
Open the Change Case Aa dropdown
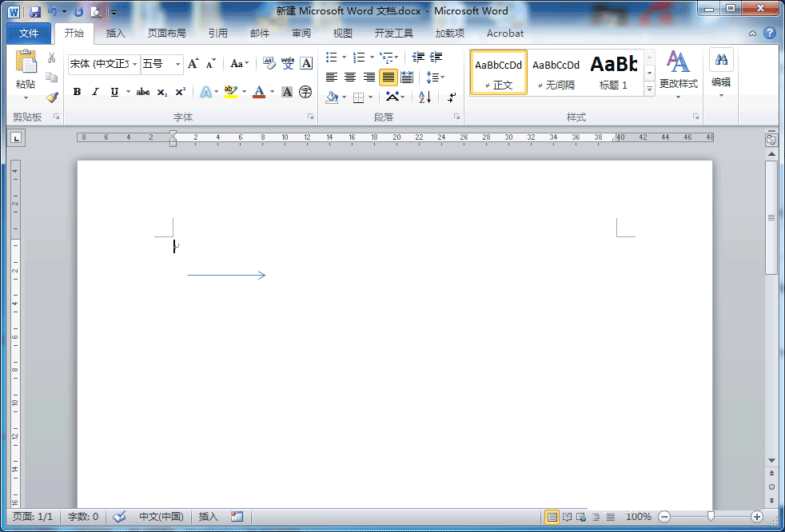point(240,64)
